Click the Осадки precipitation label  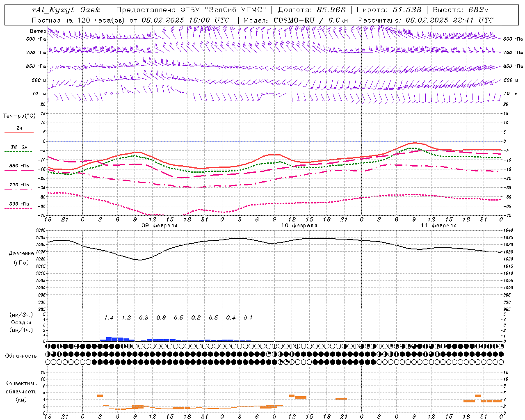pos(21,322)
